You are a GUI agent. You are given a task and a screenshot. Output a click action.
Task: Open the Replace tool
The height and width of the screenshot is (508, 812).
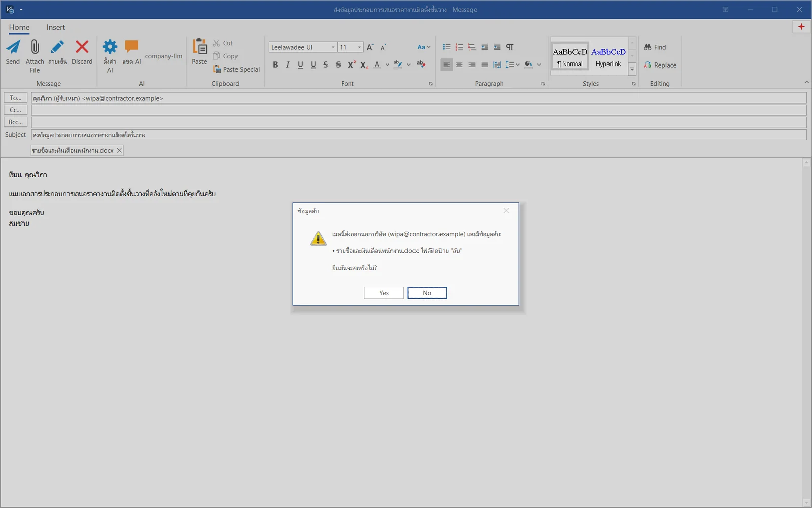pos(660,65)
